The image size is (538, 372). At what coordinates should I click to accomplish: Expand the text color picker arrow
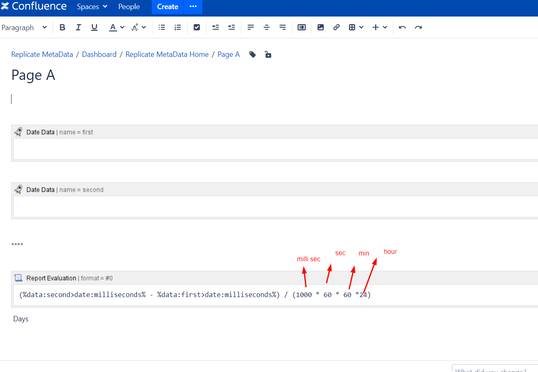[122, 27]
